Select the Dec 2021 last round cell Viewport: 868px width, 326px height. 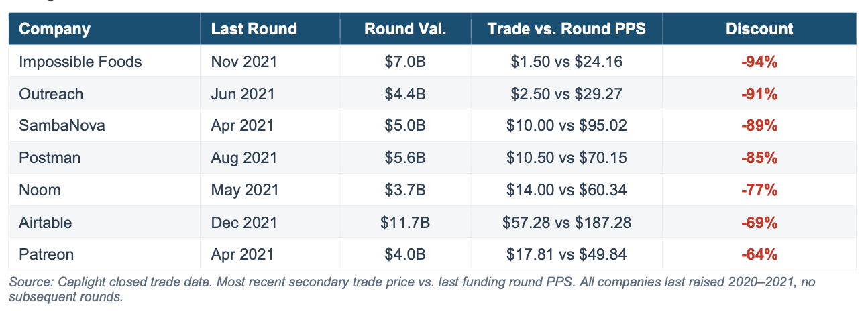pos(243,223)
